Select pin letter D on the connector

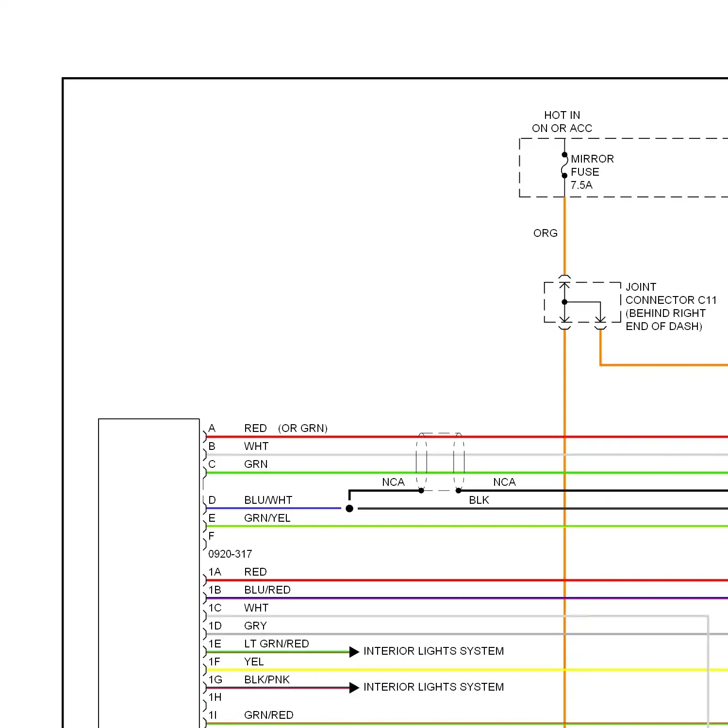coord(212,500)
